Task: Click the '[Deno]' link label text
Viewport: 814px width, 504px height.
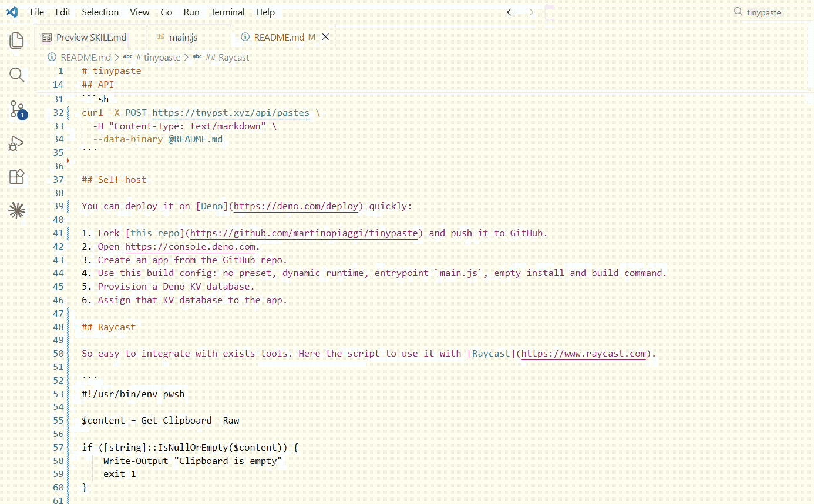Action: coord(212,206)
